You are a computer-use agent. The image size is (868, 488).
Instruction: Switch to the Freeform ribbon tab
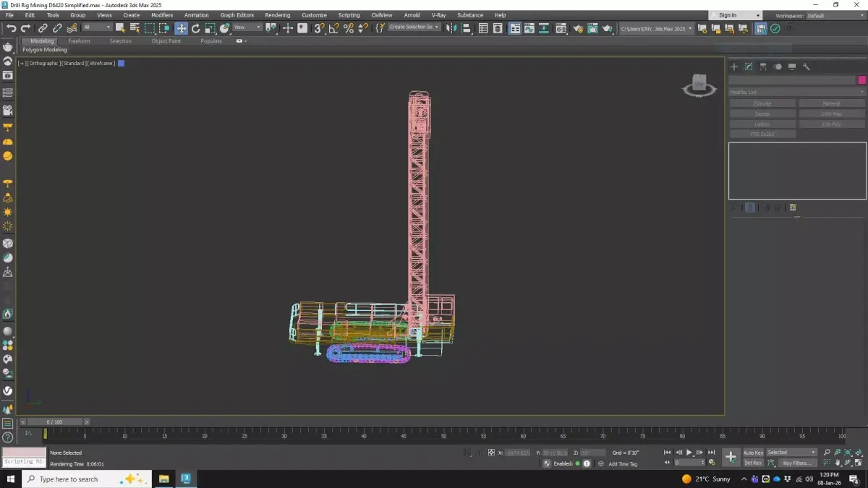point(79,41)
